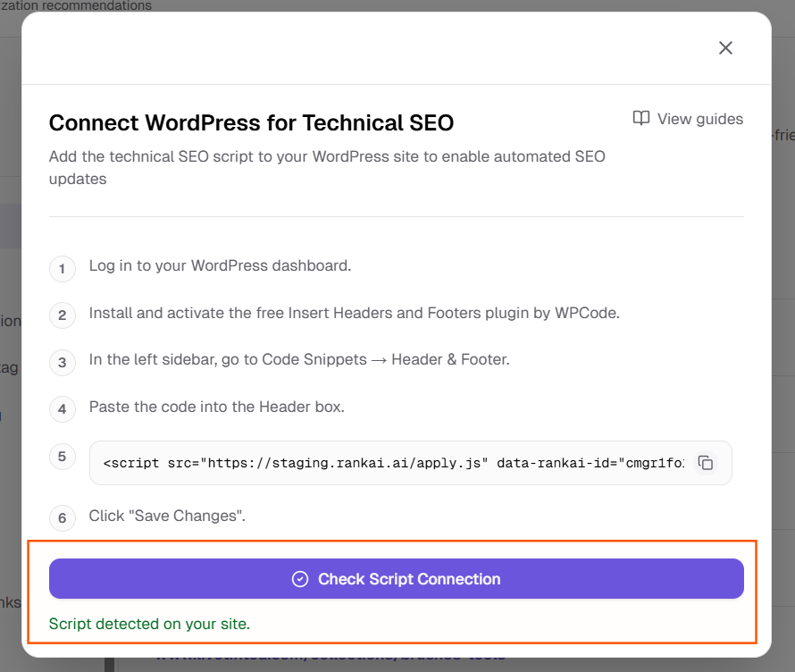The height and width of the screenshot is (672, 795).
Task: Click the View guides book icon
Action: pyautogui.click(x=641, y=118)
